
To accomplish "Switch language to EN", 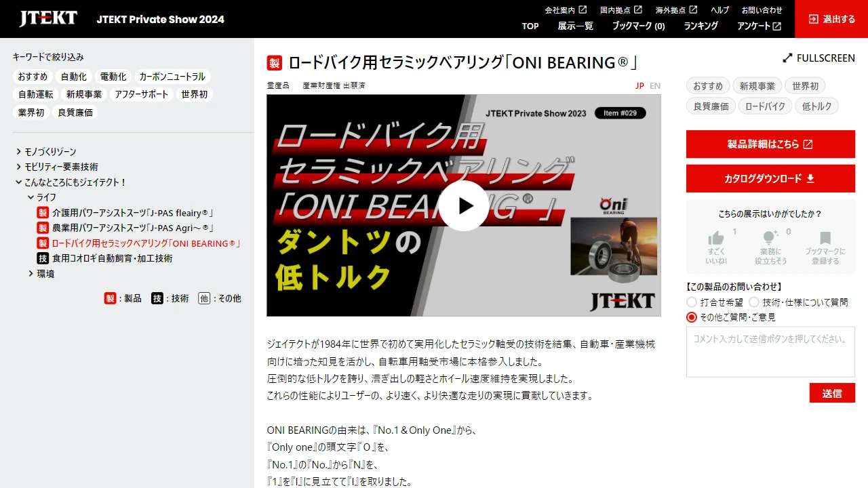I will 655,86.
